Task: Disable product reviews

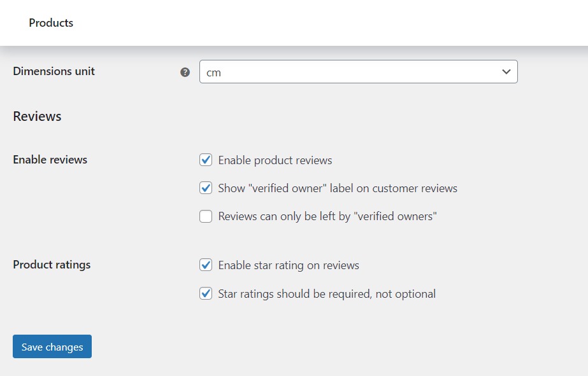Action: [206, 160]
